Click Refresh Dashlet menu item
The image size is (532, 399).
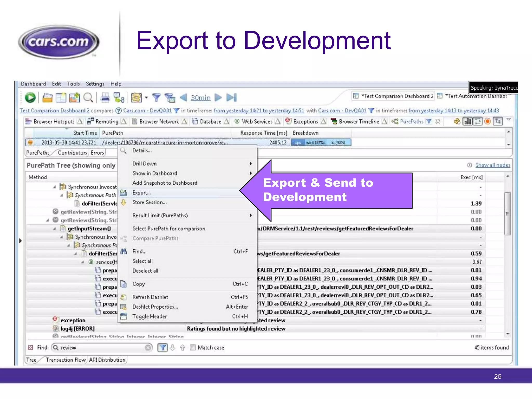[187, 297]
